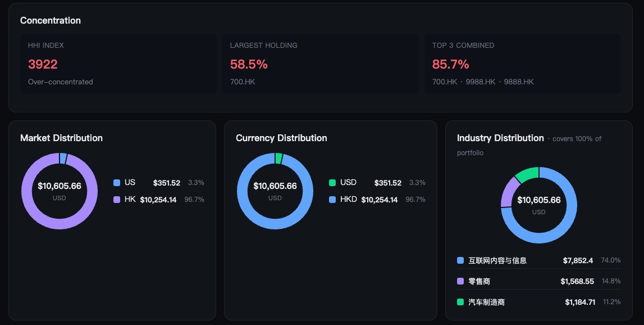Select the USD currency value $351.52

[x=388, y=183]
